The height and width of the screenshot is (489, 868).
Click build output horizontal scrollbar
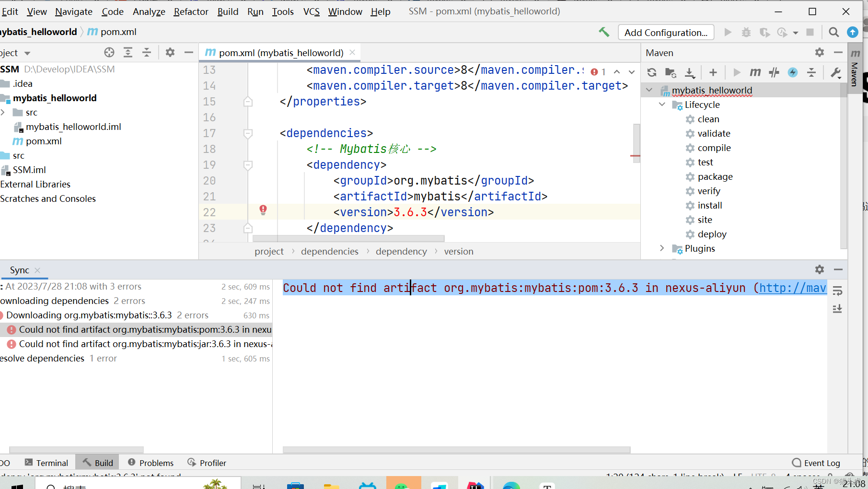(x=456, y=450)
